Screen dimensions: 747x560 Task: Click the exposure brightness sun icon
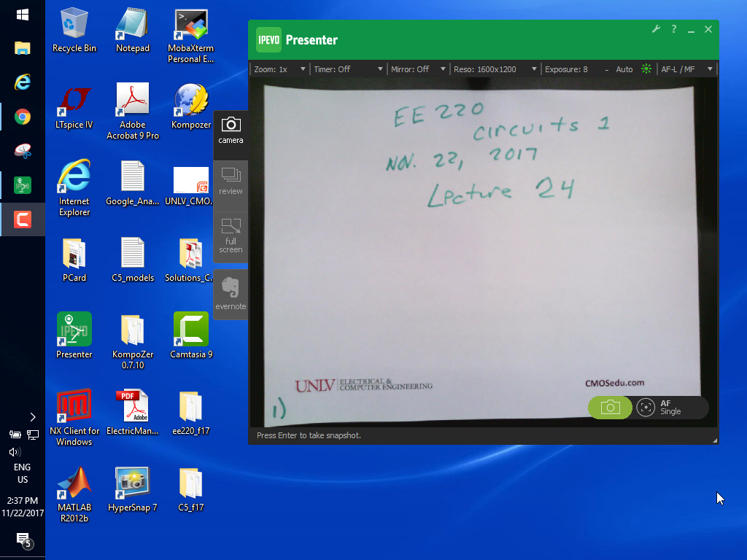646,69
